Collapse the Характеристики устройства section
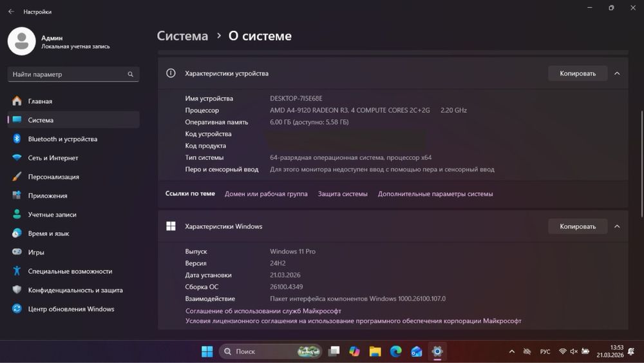Viewport: 644px width, 363px height. [617, 73]
